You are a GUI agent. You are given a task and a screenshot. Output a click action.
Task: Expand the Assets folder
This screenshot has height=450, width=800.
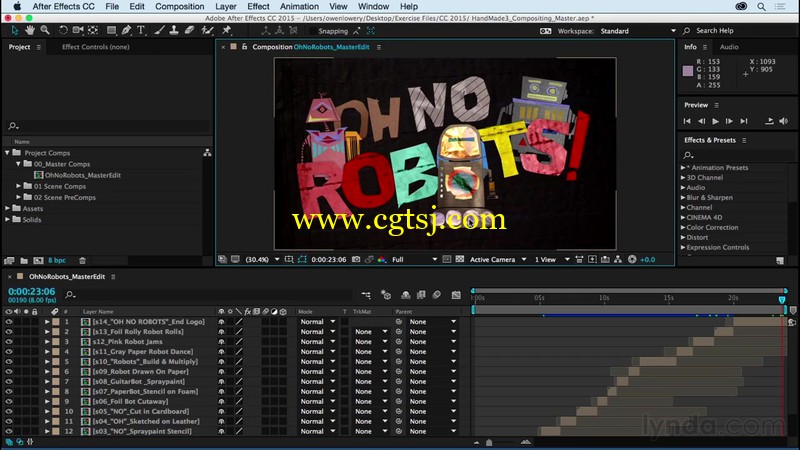point(7,208)
